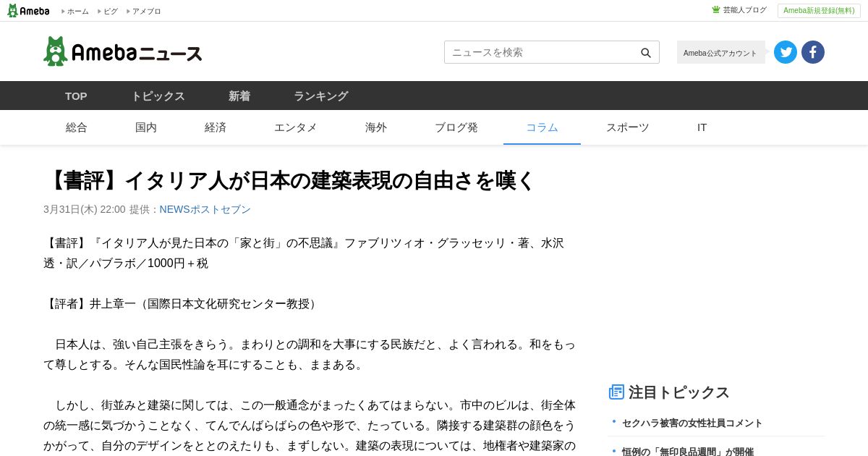Image resolution: width=868 pixels, height=456 pixels.
Task: Click Ameba新規登録(無料) button
Action: pos(819,11)
